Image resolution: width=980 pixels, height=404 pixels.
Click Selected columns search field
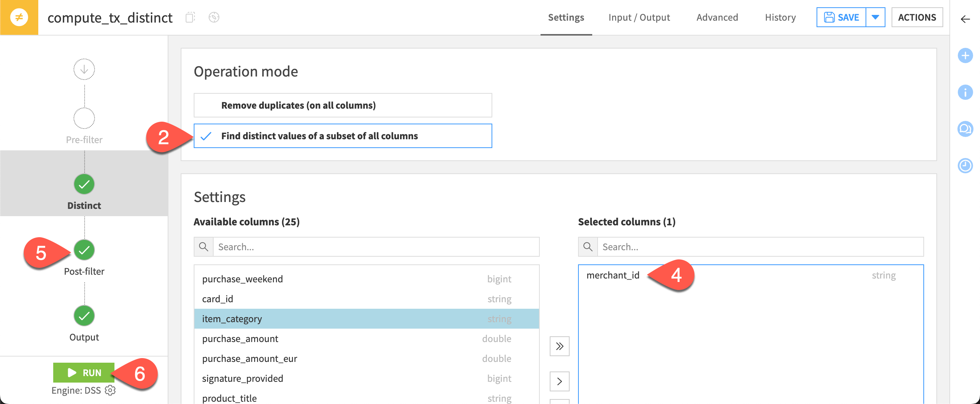coord(760,247)
